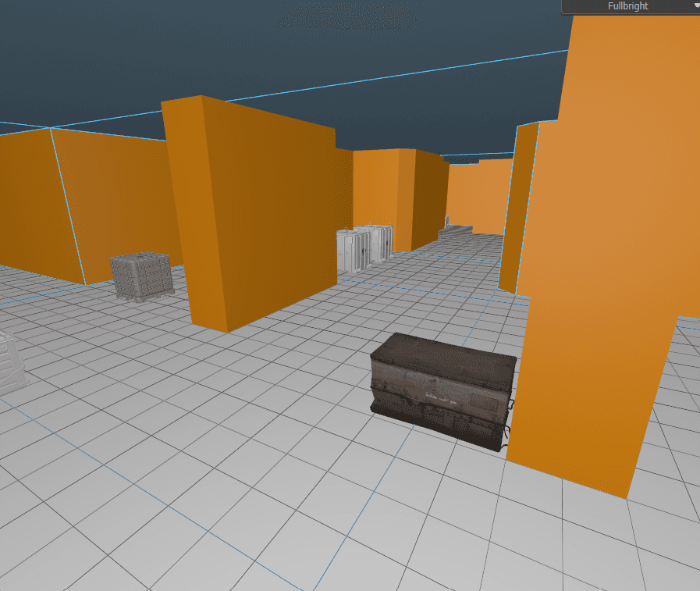The height and width of the screenshot is (591, 700).
Task: Open the Fullbright render mode dropdown
Action: [x=630, y=6]
